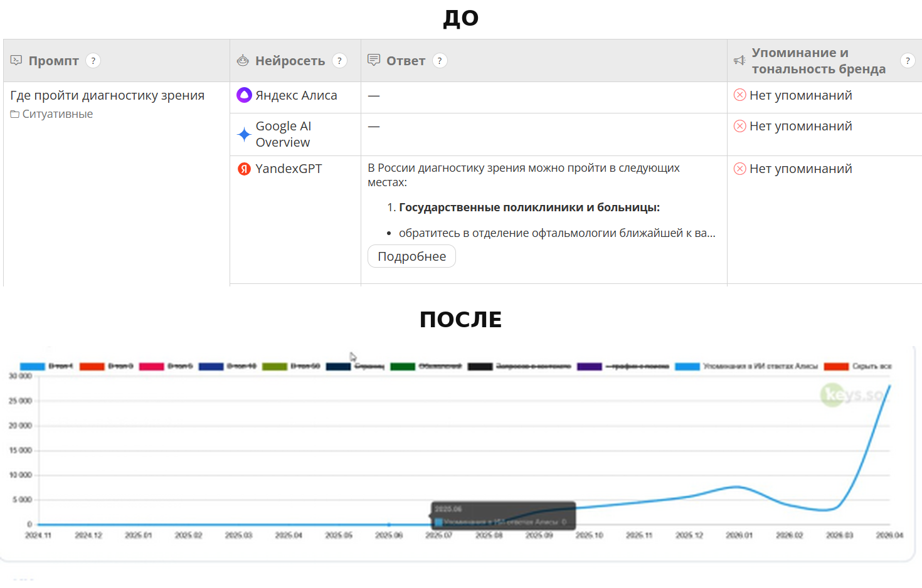This screenshot has height=588, width=922.
Task: Open the help tooltip next to Промпт
Action: tap(93, 60)
